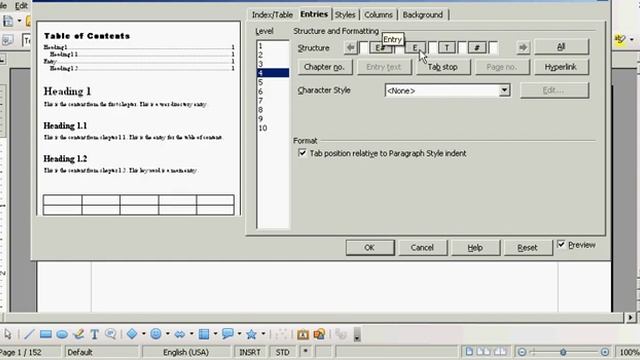Choose the Ellipse drawing tool
The height and width of the screenshot is (360, 640).
pyautogui.click(x=62, y=335)
